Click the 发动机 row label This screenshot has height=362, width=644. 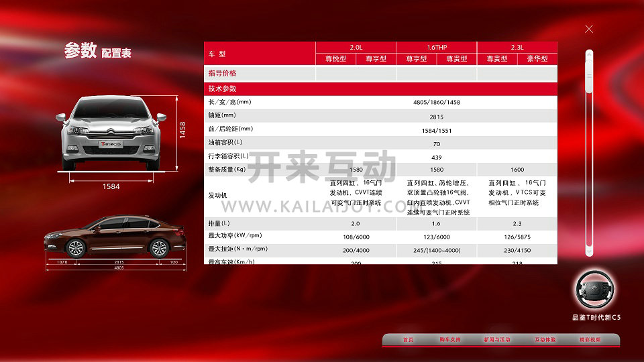[217, 195]
